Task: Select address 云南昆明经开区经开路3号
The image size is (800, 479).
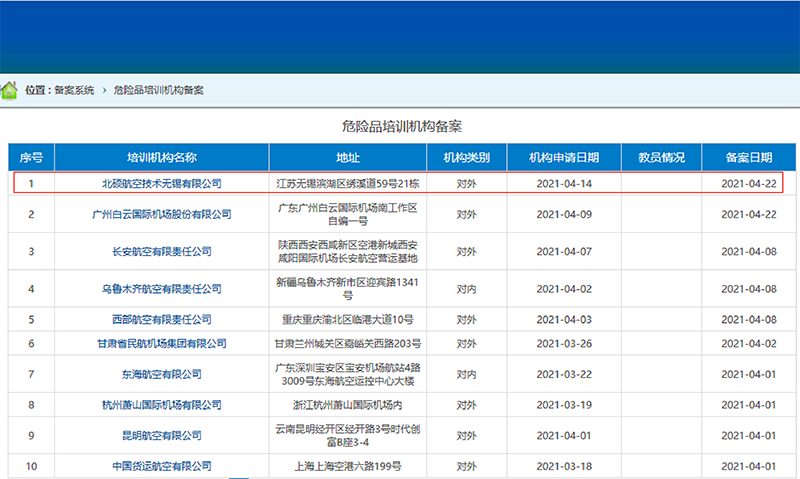Action: coord(348,435)
